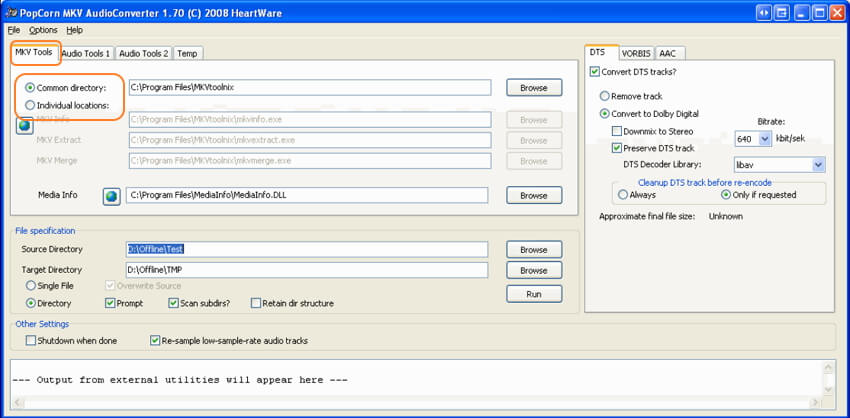Click the globe icon next to Media Info
The width and height of the screenshot is (850, 418).
[x=112, y=196]
